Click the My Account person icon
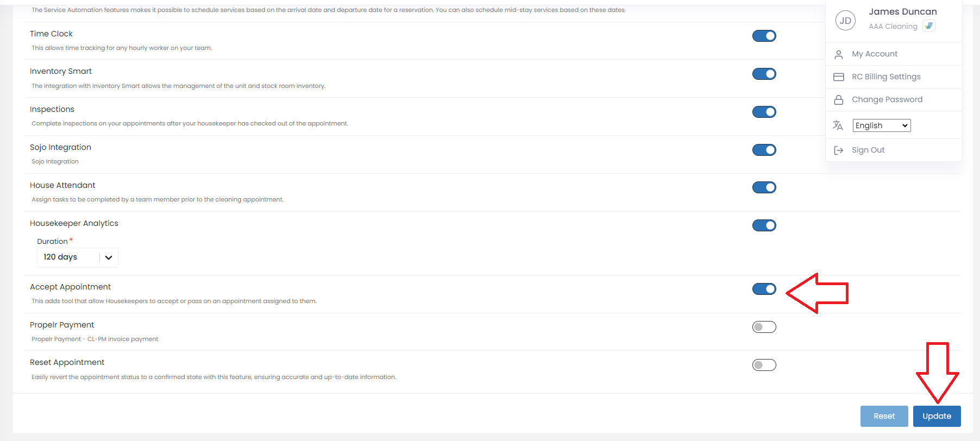The height and width of the screenshot is (441, 980). [x=839, y=54]
